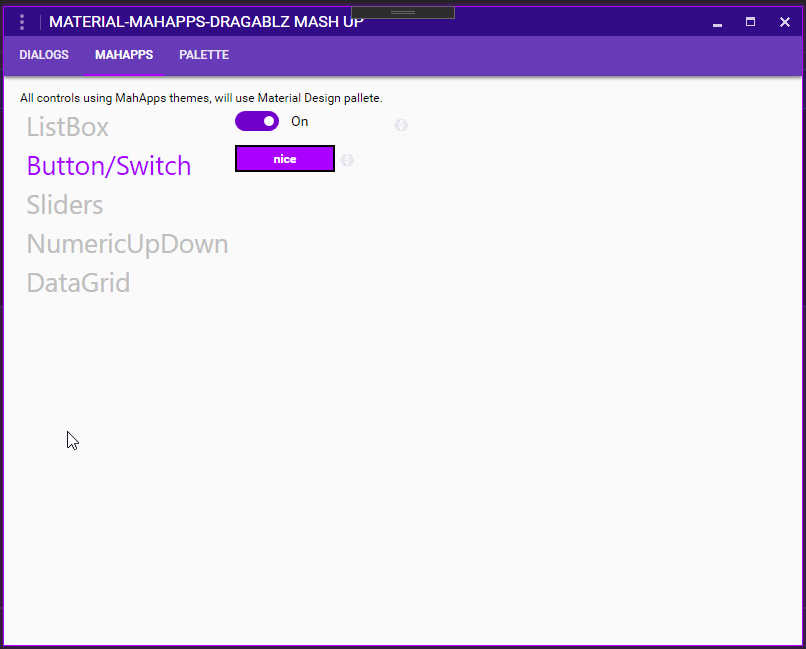This screenshot has height=649, width=806.
Task: Click the window title MATERIAL-MAHAPPS-DRAGABLZ MASH UP
Action: tap(206, 22)
